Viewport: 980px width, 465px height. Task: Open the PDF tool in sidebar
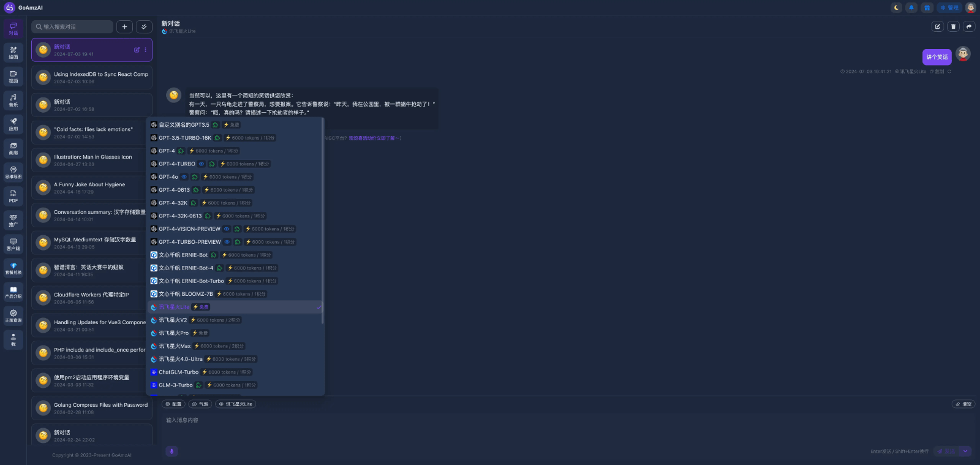(13, 196)
